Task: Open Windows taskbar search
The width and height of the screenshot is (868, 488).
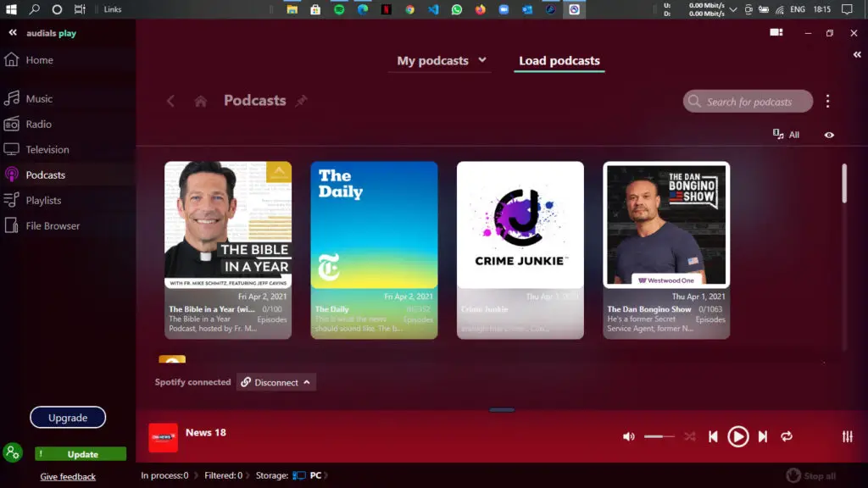Action: pos(34,9)
